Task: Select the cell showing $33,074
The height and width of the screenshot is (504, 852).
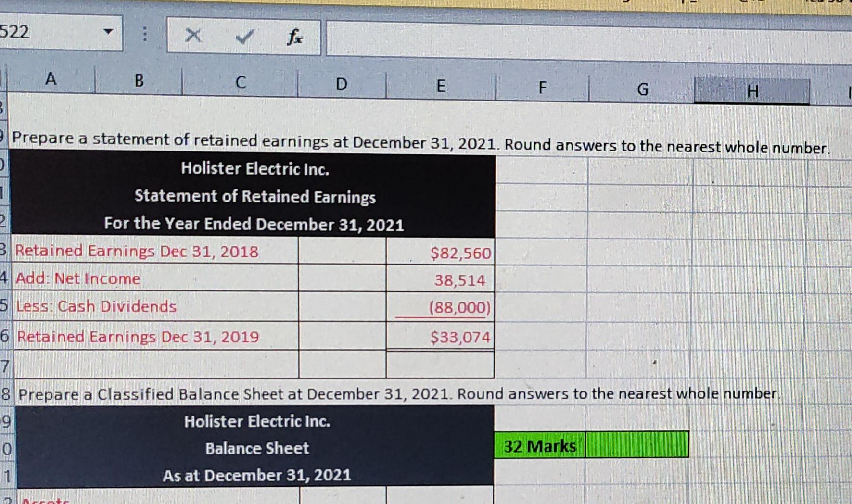Action: (440, 337)
